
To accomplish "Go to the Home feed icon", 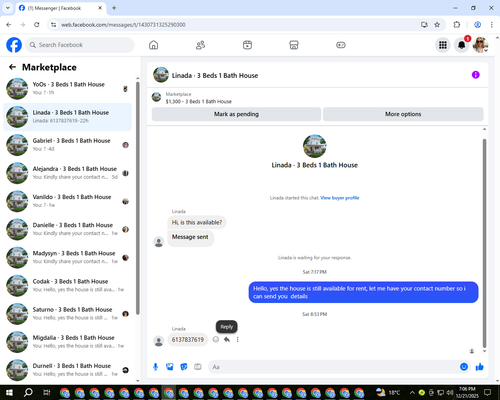I will pos(153,45).
